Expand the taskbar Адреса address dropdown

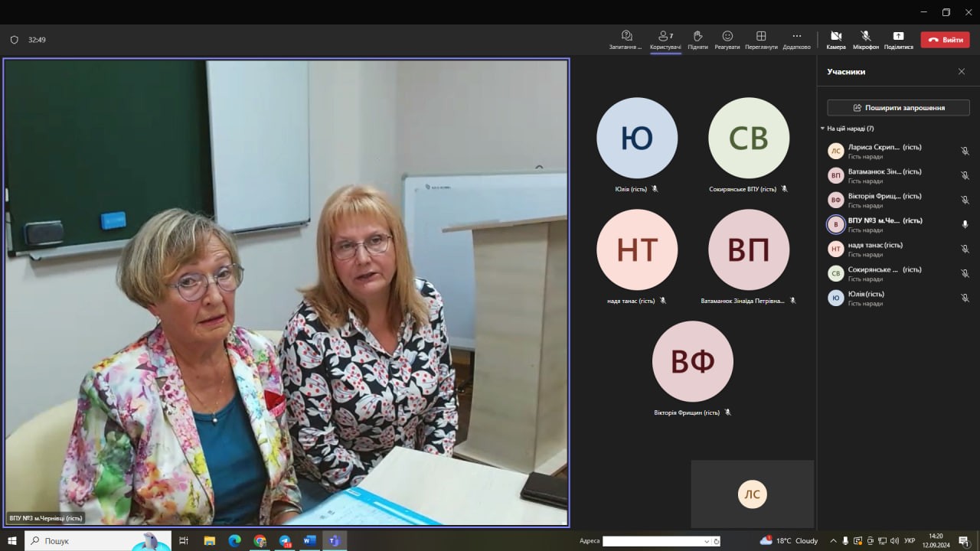click(x=707, y=541)
